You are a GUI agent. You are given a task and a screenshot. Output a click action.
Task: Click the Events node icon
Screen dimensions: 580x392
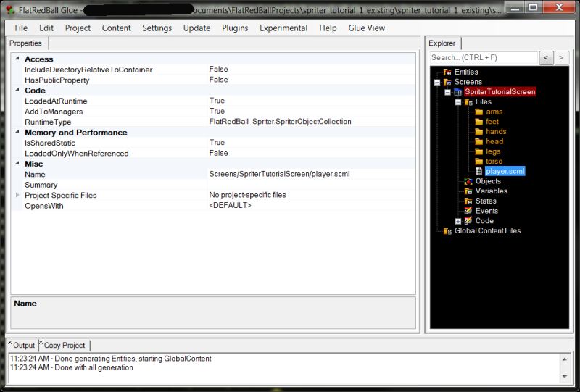pos(468,211)
